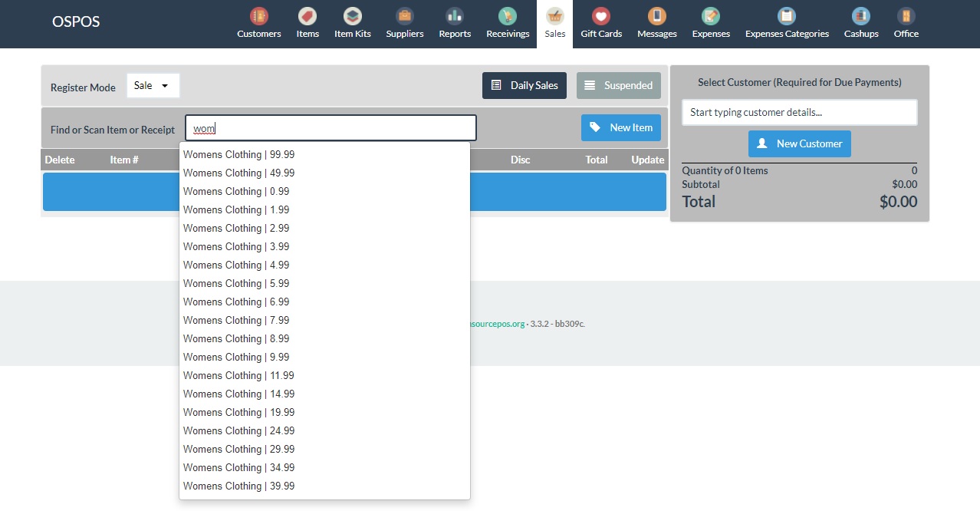Image resolution: width=980 pixels, height=511 pixels.
Task: Select 'Womens Clothing | 39.99' from suggestions
Action: pos(238,486)
